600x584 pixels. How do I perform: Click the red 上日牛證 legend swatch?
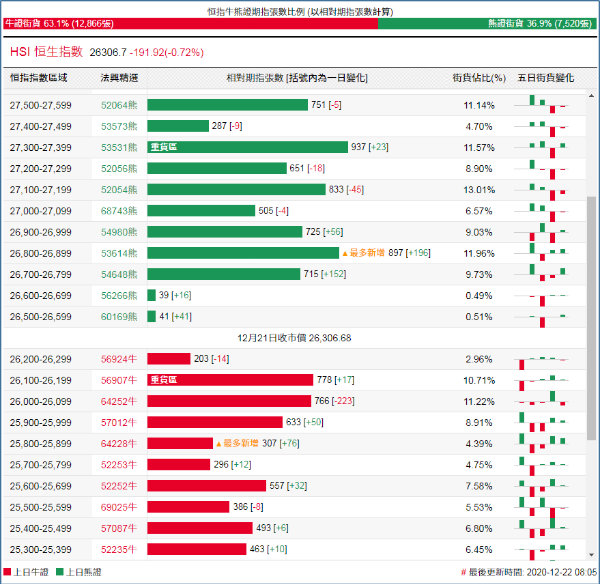pos(7,572)
